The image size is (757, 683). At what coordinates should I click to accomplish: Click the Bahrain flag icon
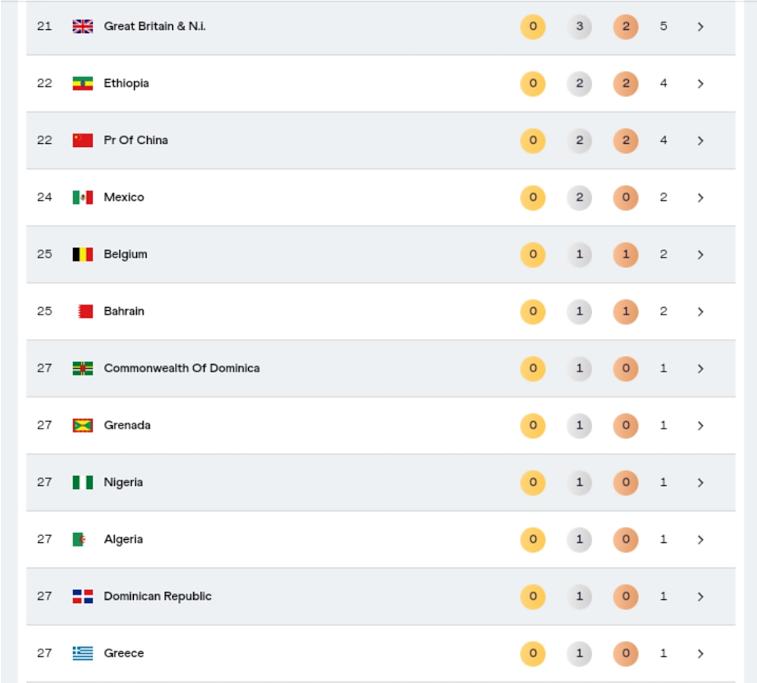tap(85, 311)
